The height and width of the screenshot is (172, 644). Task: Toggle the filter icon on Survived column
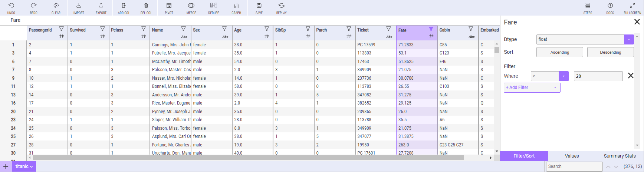click(x=102, y=29)
